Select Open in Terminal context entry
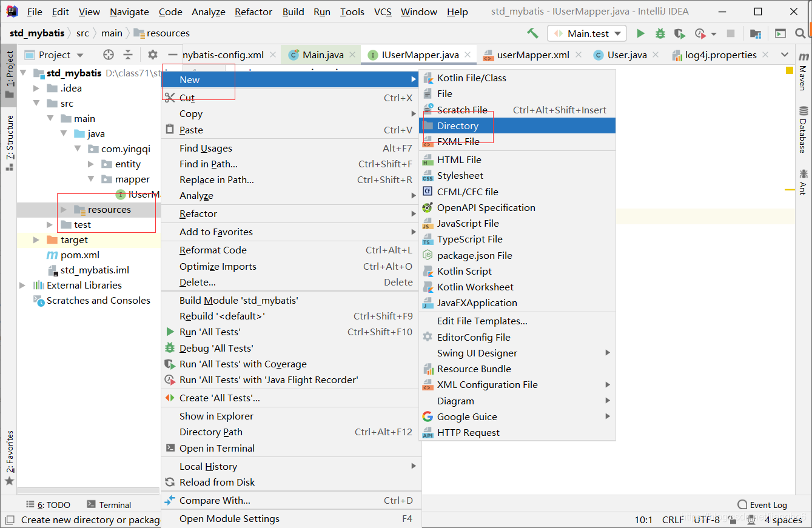This screenshot has height=528, width=812. (x=290, y=448)
